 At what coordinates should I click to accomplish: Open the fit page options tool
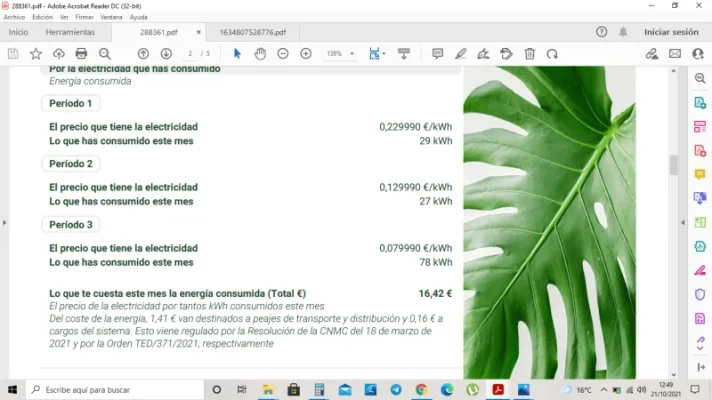coord(376,54)
